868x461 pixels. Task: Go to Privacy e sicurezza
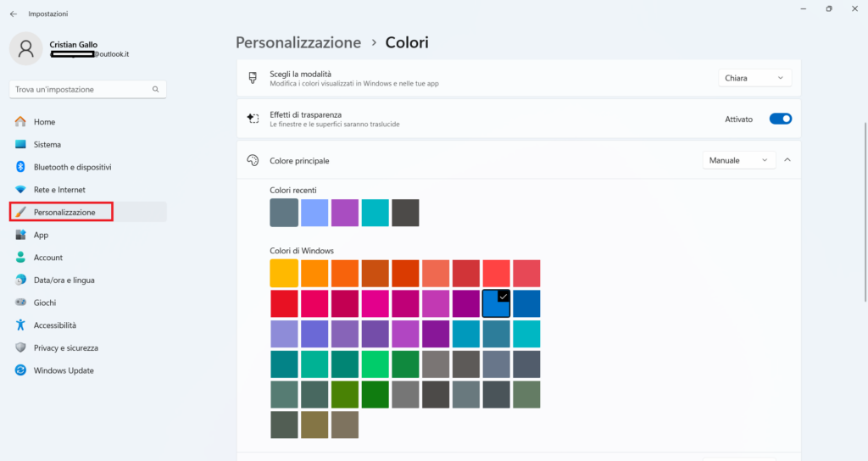(65, 347)
